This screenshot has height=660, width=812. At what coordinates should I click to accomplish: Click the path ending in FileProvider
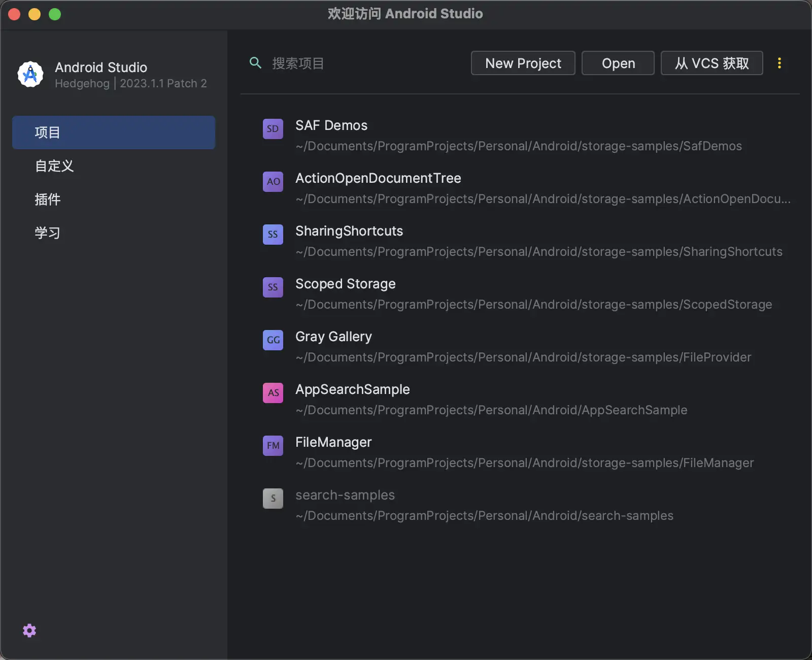tap(523, 357)
